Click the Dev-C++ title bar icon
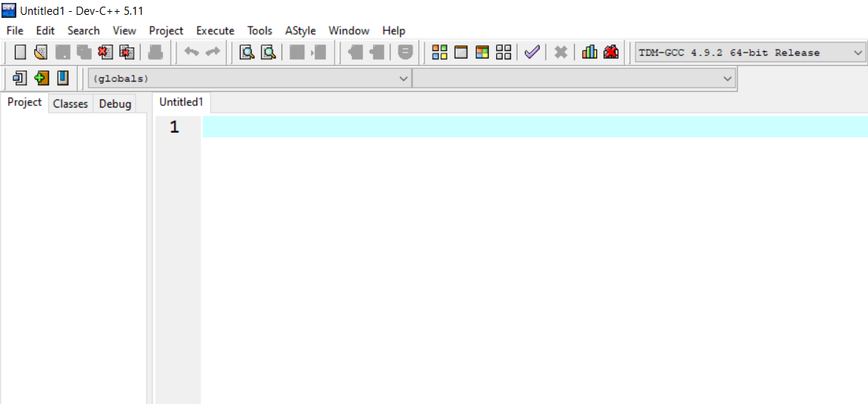Screen dimensions: 868x404 click(9, 10)
